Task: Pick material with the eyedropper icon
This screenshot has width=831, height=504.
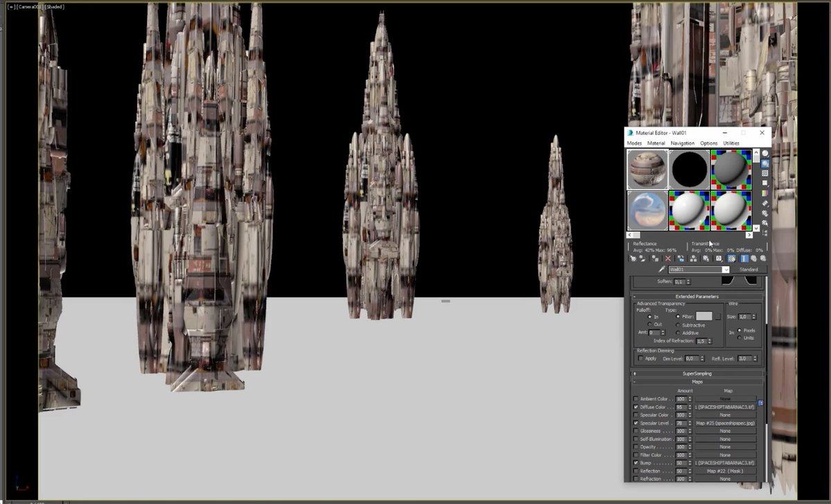Action: (662, 269)
